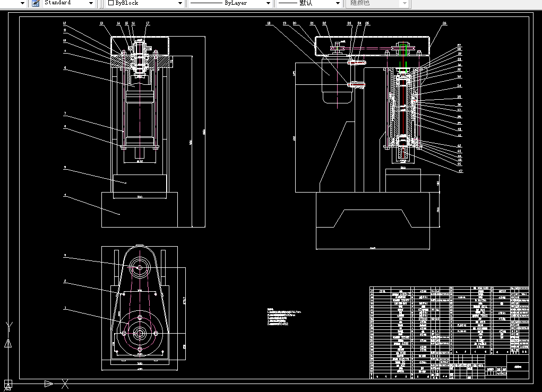This screenshot has height=392, width=542.
Task: Select part balloon number 9
Action: click(65, 51)
